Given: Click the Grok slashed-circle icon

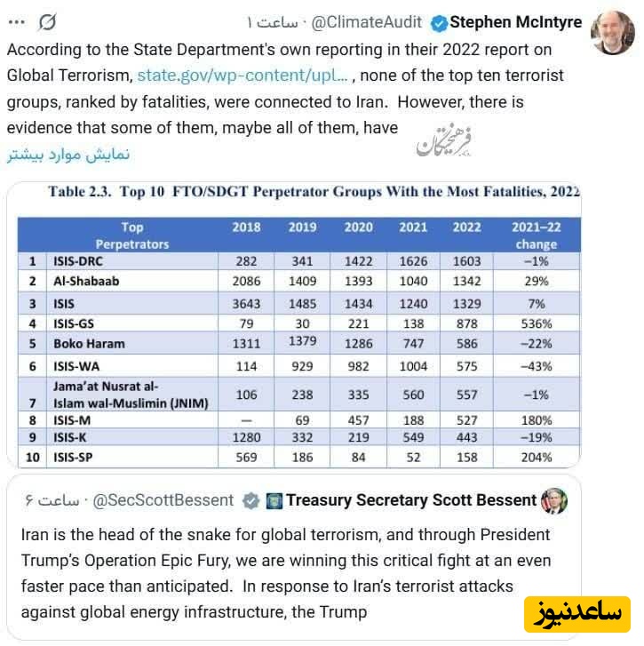Looking at the screenshot, I should (48, 21).
